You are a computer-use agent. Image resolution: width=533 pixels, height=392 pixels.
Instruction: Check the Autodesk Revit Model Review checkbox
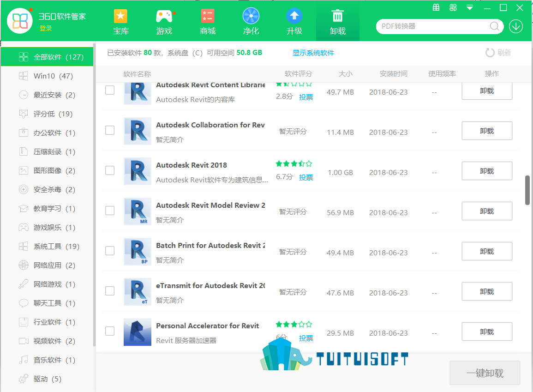click(x=110, y=211)
